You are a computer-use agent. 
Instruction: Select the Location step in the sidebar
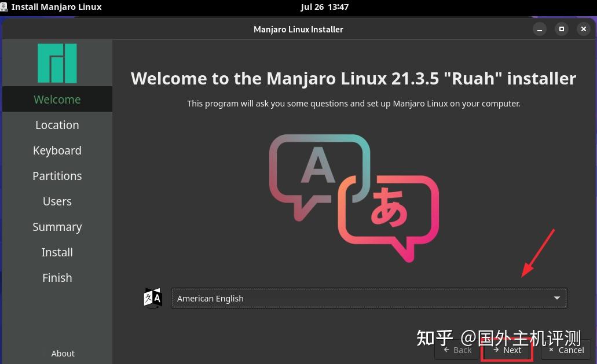[57, 125]
